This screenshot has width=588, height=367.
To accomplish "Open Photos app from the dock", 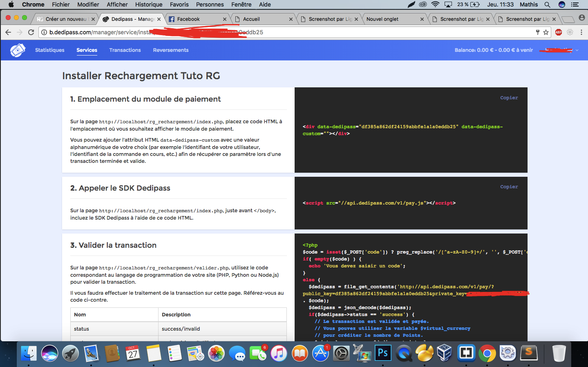I will point(216,353).
